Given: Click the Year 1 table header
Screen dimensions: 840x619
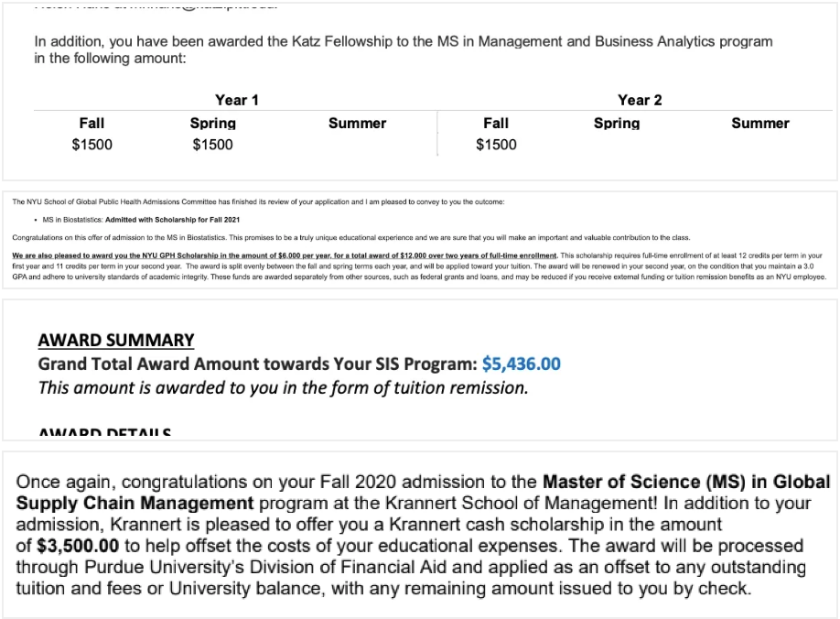Looking at the screenshot, I should (x=237, y=100).
